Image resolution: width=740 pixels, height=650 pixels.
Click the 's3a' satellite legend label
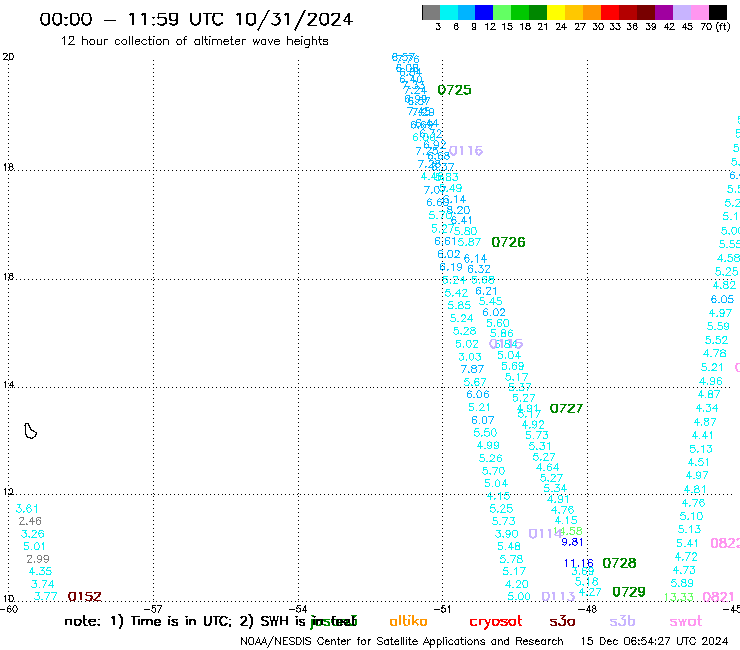pyautogui.click(x=562, y=622)
